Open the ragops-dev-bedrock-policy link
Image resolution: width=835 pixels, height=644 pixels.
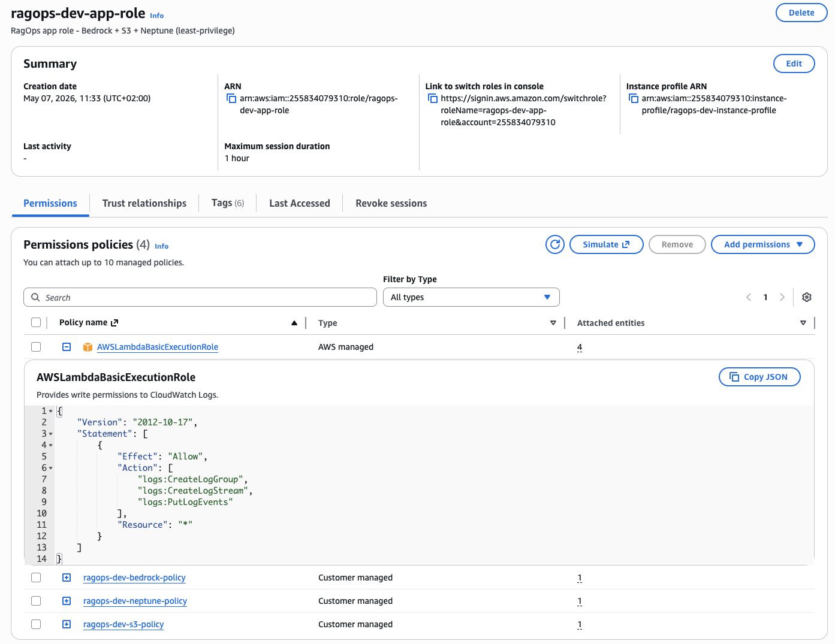[x=134, y=578]
